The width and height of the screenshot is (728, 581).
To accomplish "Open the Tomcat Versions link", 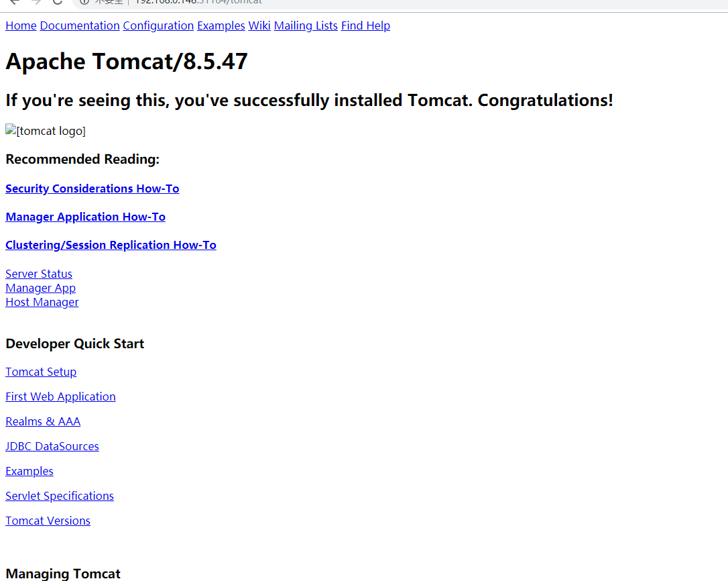I will 48,521.
